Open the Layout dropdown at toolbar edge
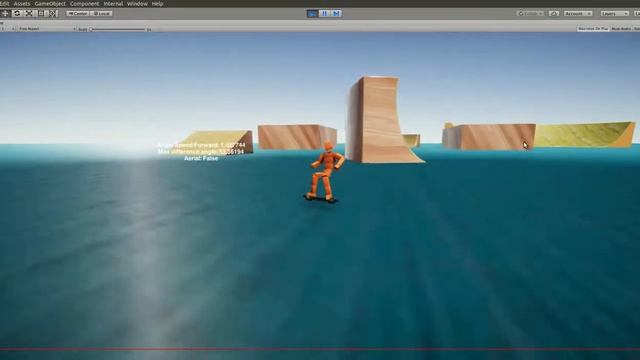The width and height of the screenshot is (640, 360). [x=637, y=13]
